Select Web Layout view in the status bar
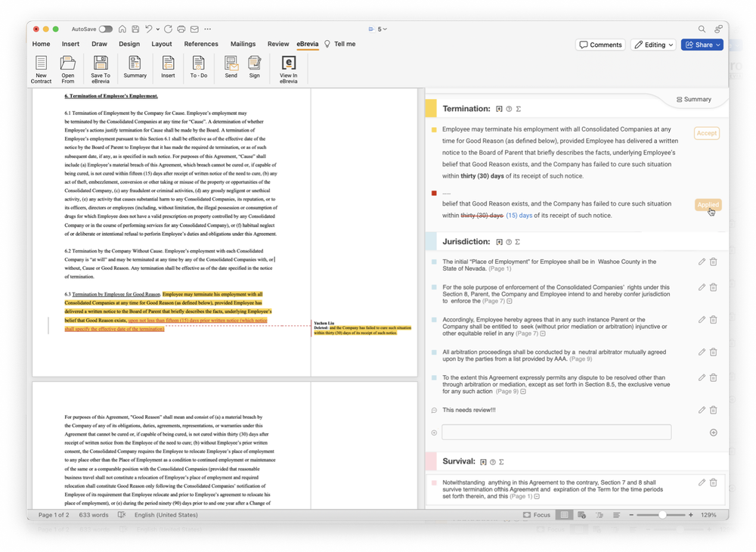This screenshot has height=552, width=756. [x=581, y=515]
